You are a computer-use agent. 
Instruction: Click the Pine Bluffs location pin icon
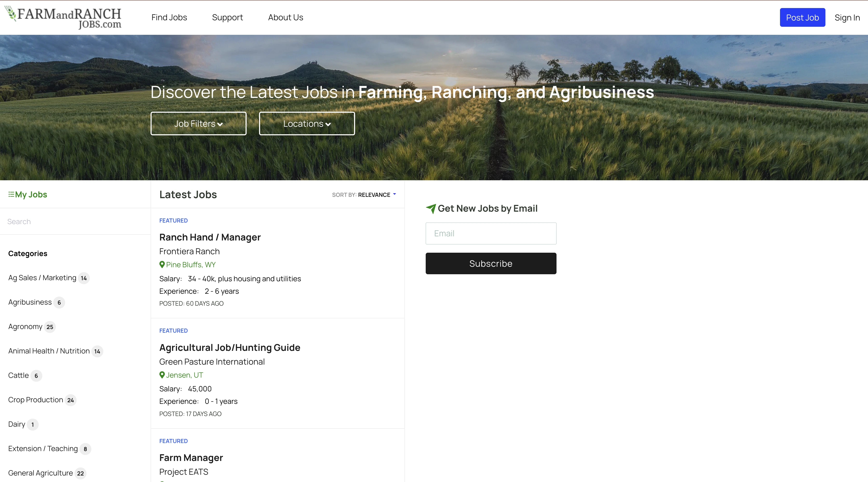coord(162,265)
